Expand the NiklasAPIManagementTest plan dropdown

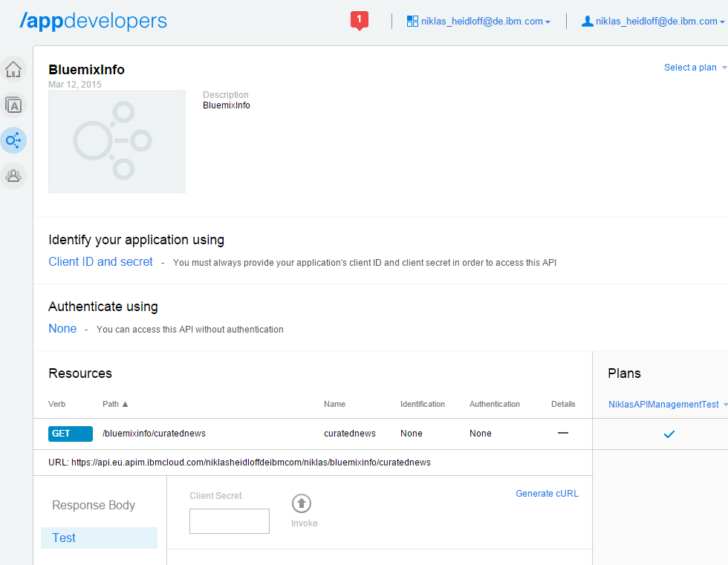(x=668, y=405)
